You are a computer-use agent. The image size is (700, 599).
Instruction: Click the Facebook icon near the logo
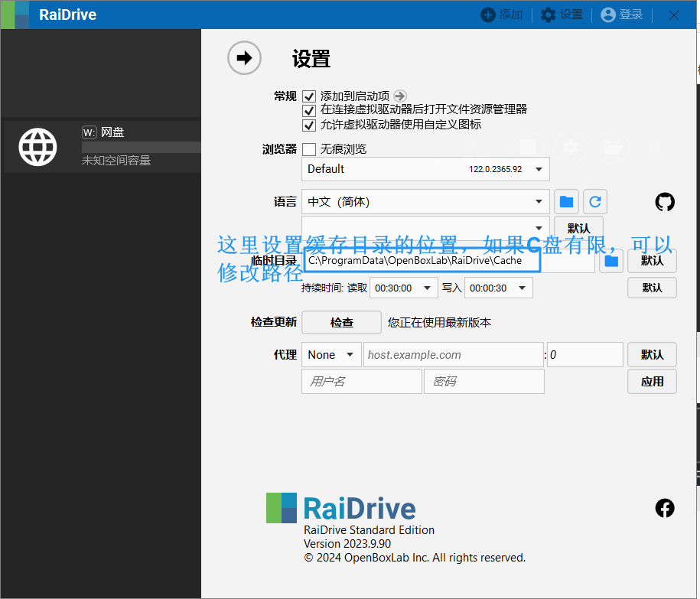664,507
